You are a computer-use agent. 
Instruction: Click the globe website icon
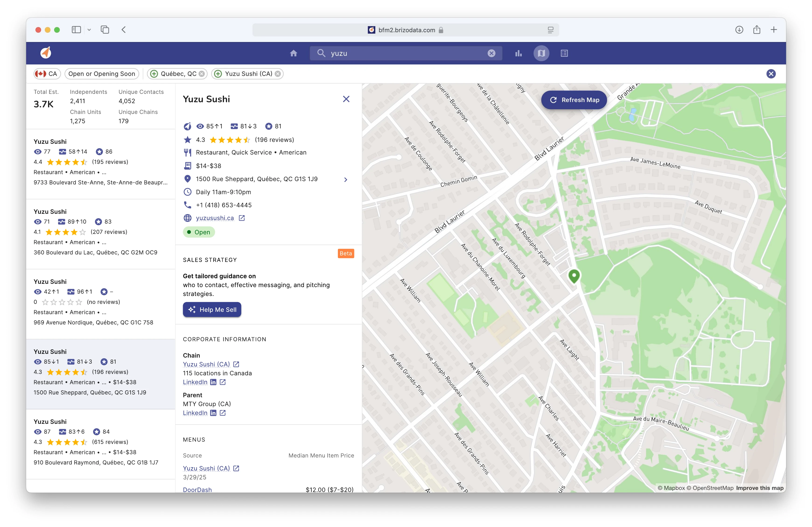click(187, 218)
